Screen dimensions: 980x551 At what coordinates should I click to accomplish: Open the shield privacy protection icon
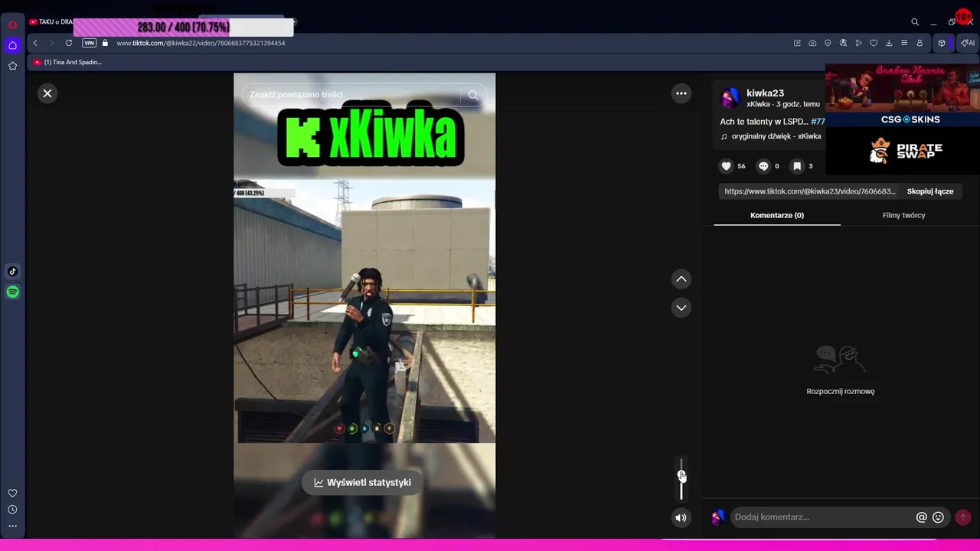pyautogui.click(x=828, y=43)
